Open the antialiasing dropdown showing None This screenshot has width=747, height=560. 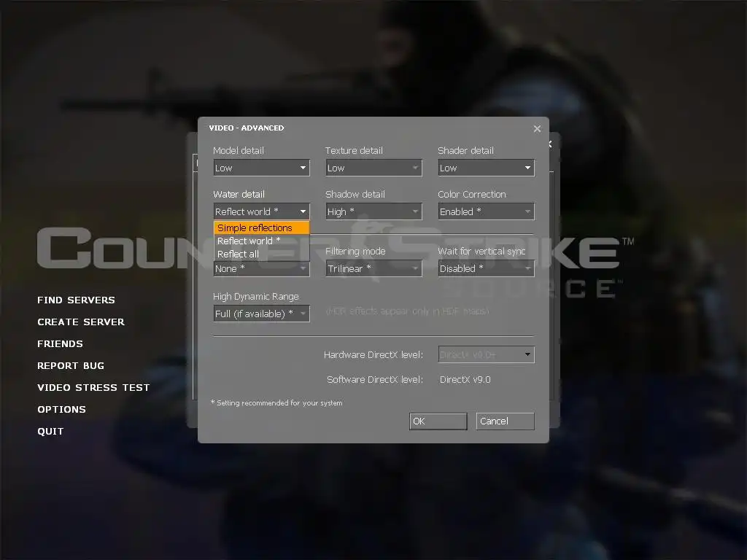click(261, 268)
